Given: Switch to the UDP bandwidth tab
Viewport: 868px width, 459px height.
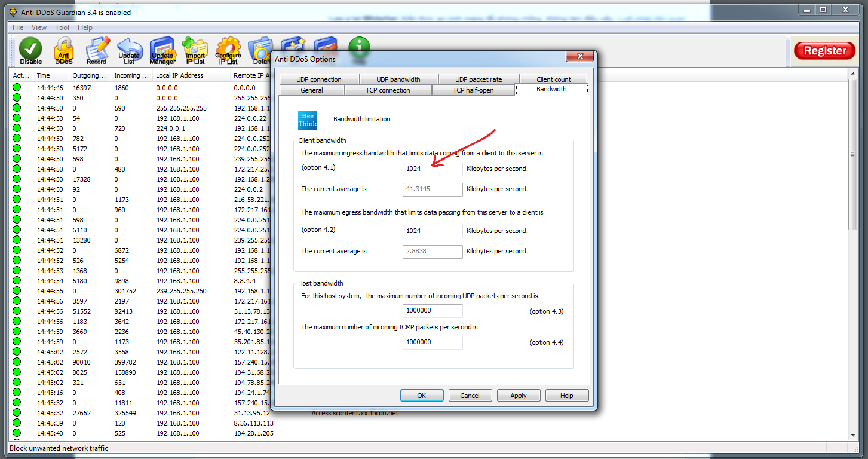Looking at the screenshot, I should tap(398, 79).
